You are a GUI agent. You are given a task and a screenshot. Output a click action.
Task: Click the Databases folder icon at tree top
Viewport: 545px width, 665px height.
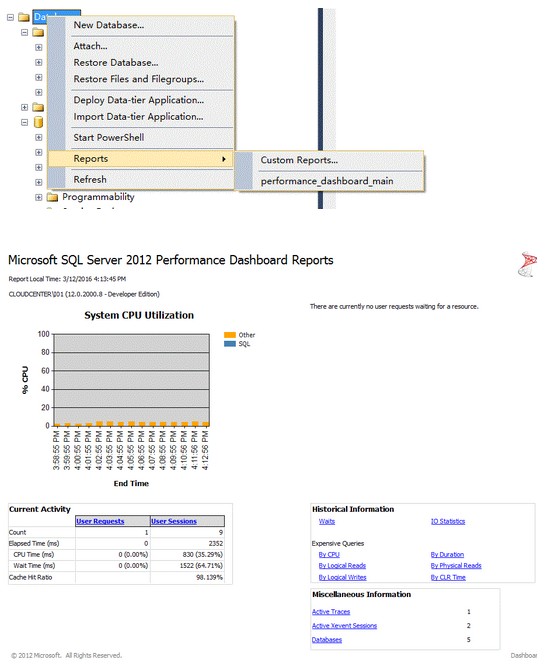pyautogui.click(x=24, y=17)
